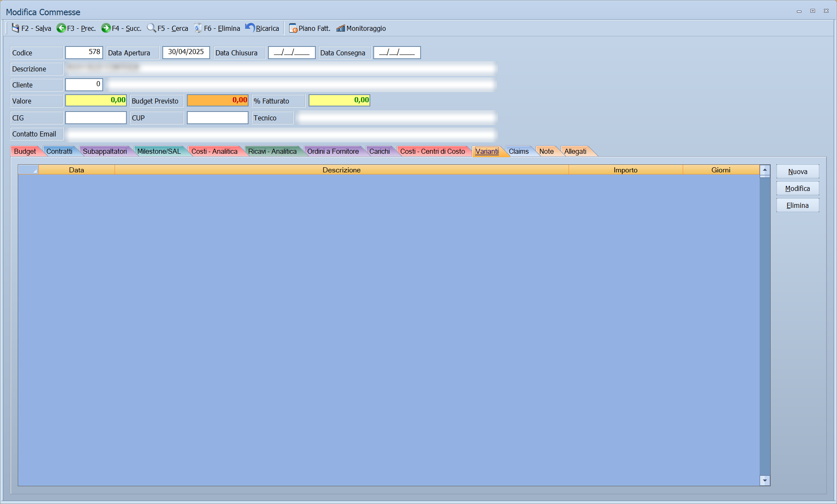Image resolution: width=837 pixels, height=504 pixels.
Task: Open search with F5 magnifier icon
Action: (151, 28)
